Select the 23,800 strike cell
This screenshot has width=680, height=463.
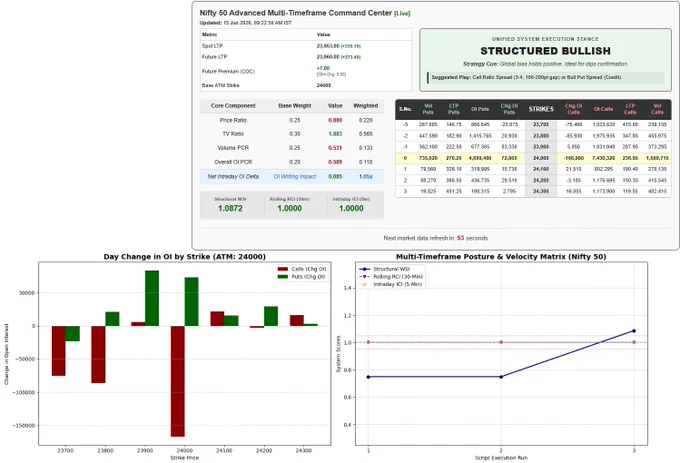click(541, 136)
